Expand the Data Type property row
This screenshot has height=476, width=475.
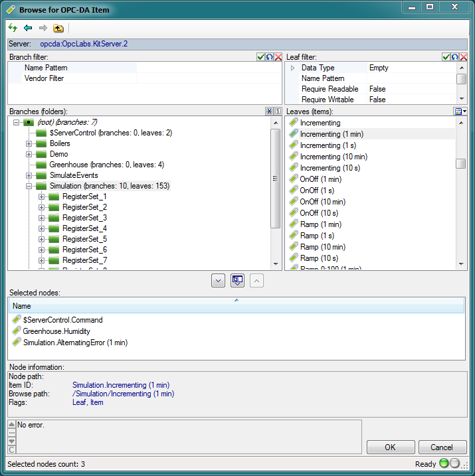[x=292, y=68]
